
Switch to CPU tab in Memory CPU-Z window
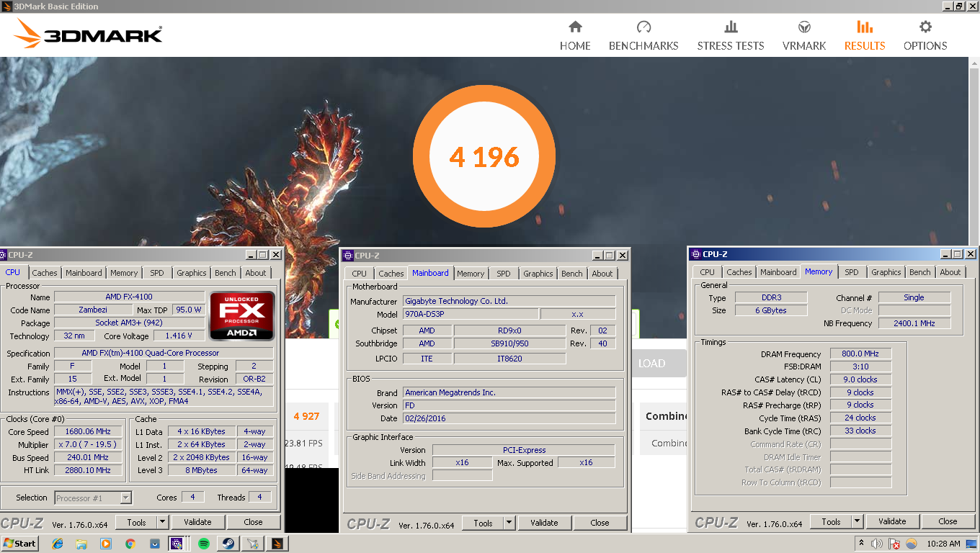pyautogui.click(x=708, y=272)
